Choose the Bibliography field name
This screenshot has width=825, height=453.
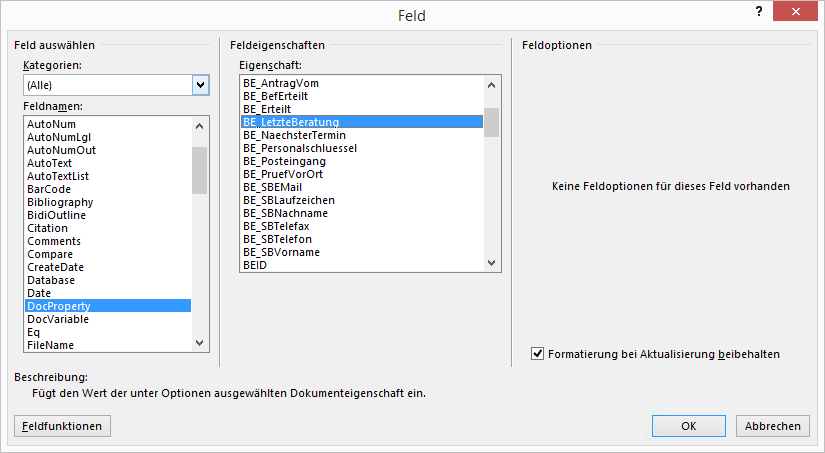(60, 202)
